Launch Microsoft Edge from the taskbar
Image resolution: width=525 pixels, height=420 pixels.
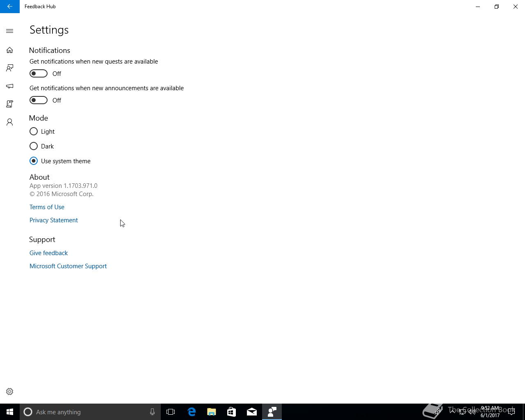[191, 412]
